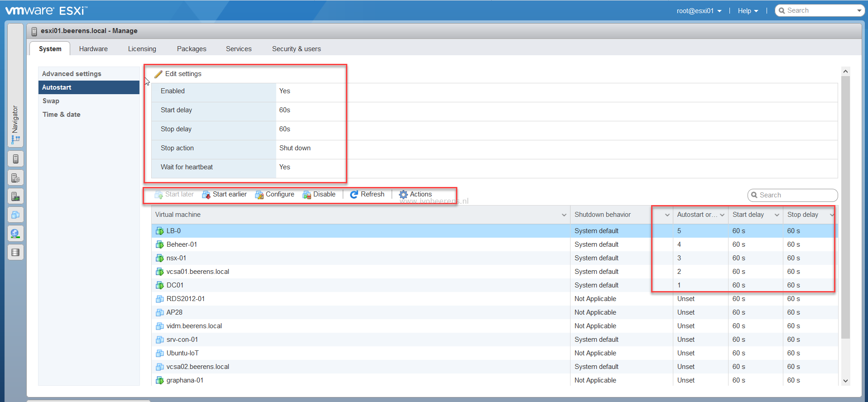Viewport: 868px width, 402px height.
Task: Select the vcsa02.beerens.local row name
Action: (x=198, y=367)
